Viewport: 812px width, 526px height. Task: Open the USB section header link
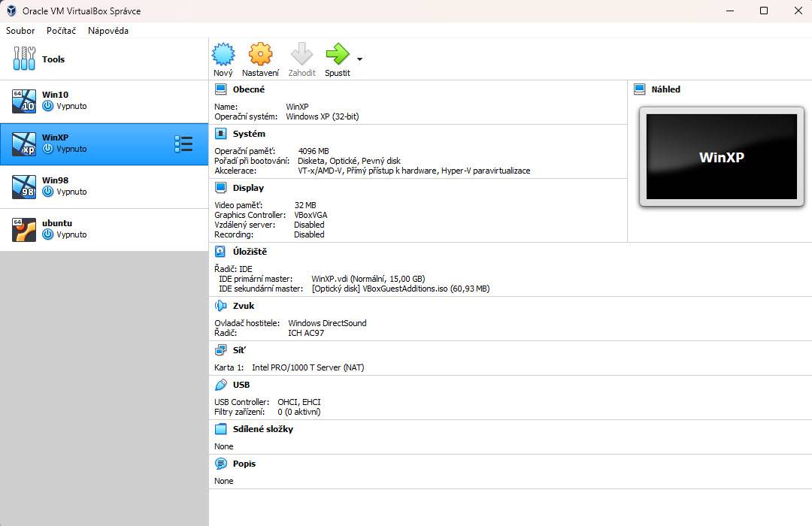pos(241,385)
